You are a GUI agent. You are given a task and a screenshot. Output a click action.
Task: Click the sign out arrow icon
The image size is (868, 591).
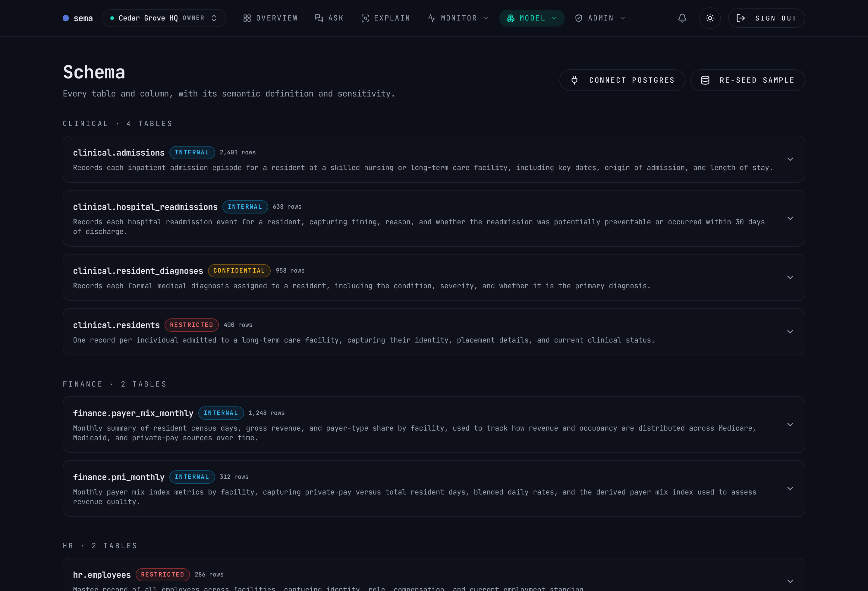pyautogui.click(x=741, y=18)
